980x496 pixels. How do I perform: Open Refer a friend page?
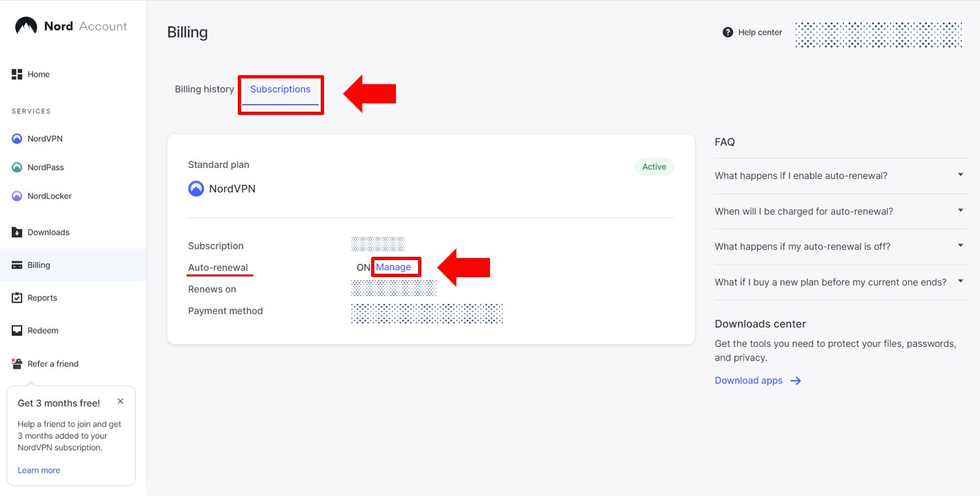(53, 364)
